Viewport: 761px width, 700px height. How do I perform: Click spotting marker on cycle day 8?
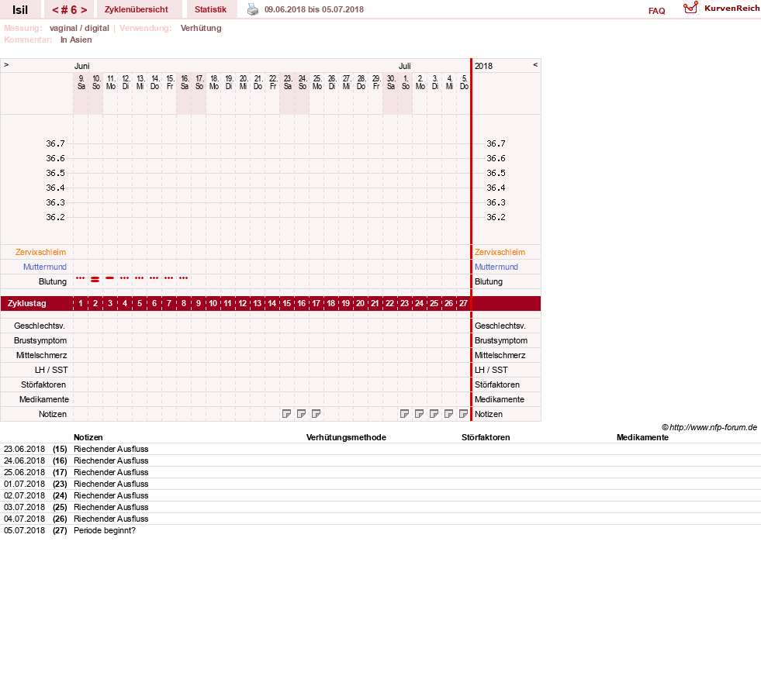click(183, 278)
